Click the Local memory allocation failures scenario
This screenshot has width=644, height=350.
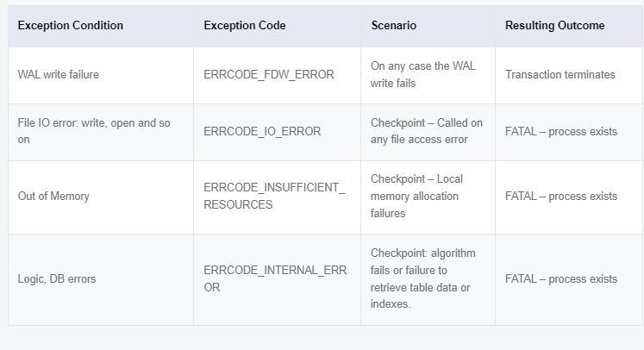click(x=417, y=197)
